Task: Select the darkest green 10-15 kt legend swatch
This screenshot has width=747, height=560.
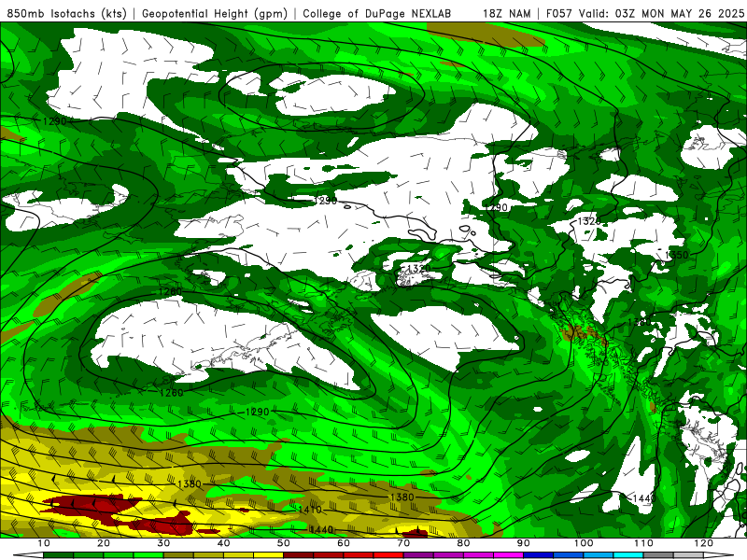Action: [58, 555]
